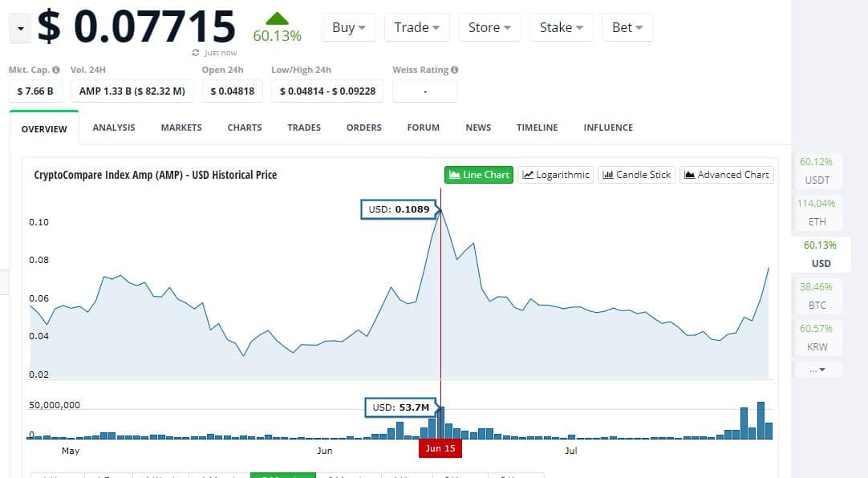Go to the INFLUENCE tab
This screenshot has height=478, width=868.
coord(608,128)
